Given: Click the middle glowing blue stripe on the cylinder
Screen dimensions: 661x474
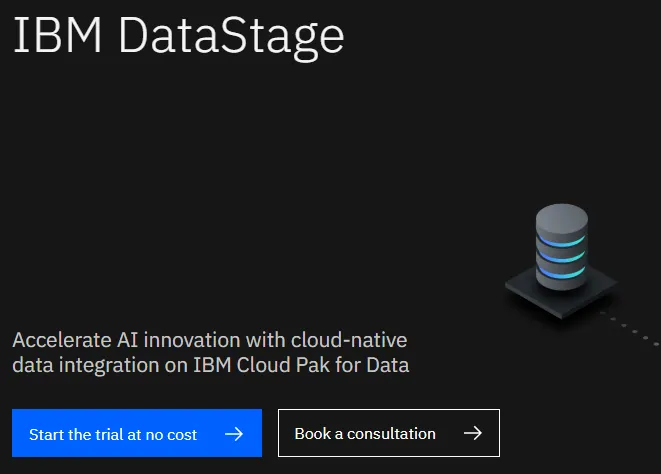Looking at the screenshot, I should coord(562,257).
